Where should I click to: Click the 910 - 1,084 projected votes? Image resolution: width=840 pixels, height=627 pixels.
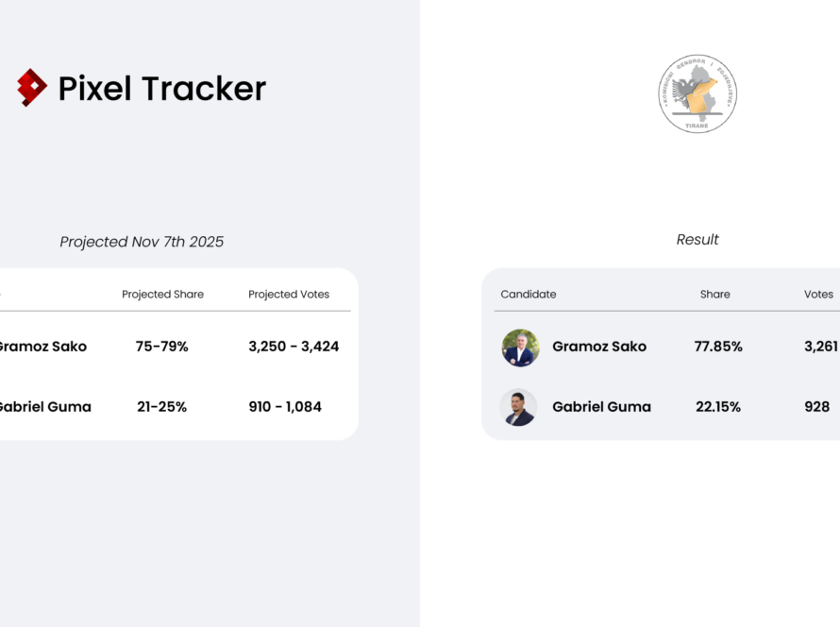click(x=285, y=407)
